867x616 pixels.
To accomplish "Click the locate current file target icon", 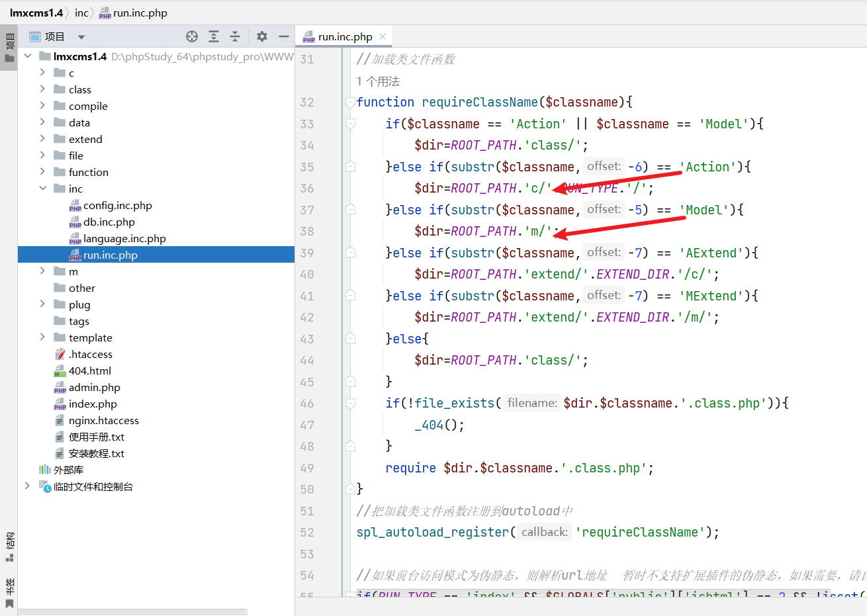I will (192, 36).
